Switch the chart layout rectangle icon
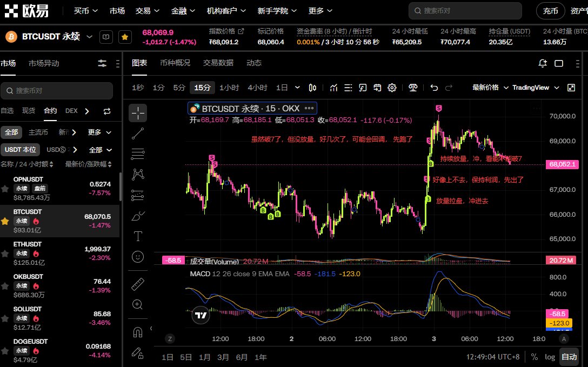 click(559, 63)
